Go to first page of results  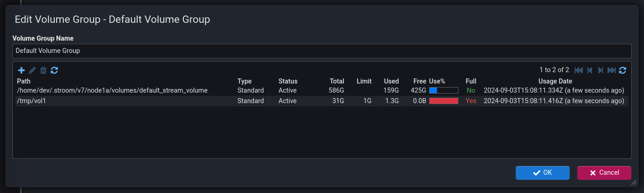(579, 70)
